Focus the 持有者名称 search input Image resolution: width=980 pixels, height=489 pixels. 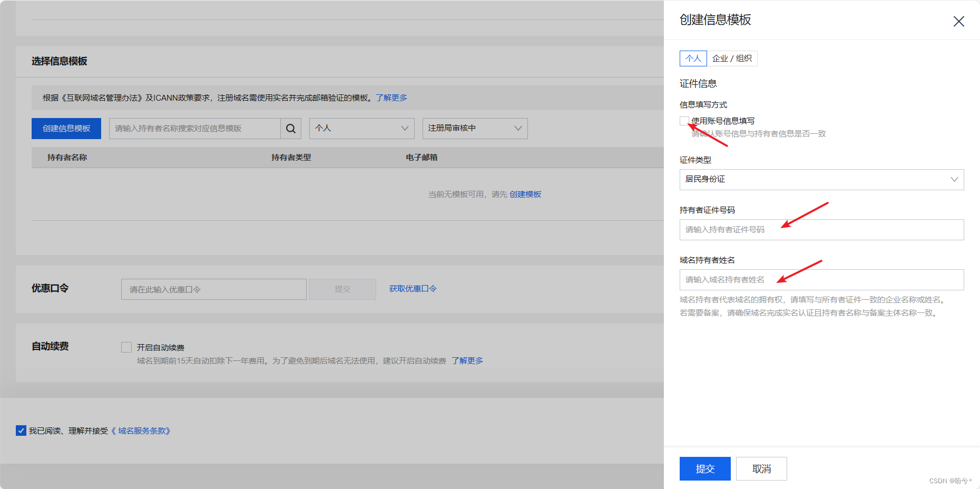coord(195,129)
